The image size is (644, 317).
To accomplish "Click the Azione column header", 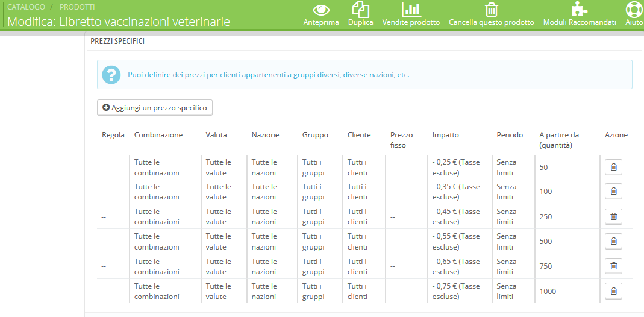I will coord(616,134).
